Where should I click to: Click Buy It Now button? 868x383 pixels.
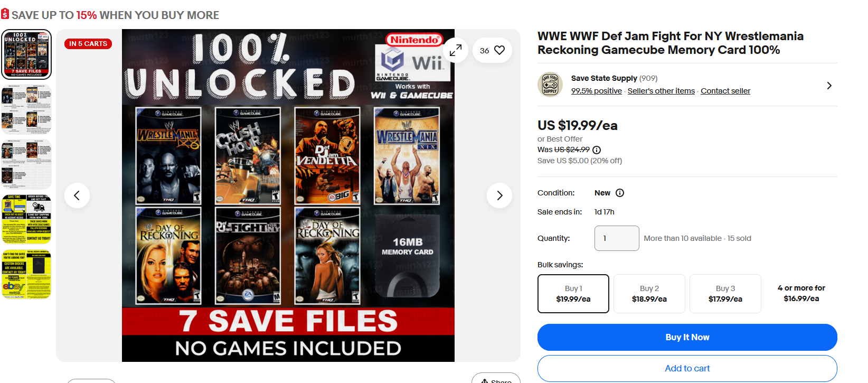point(687,337)
